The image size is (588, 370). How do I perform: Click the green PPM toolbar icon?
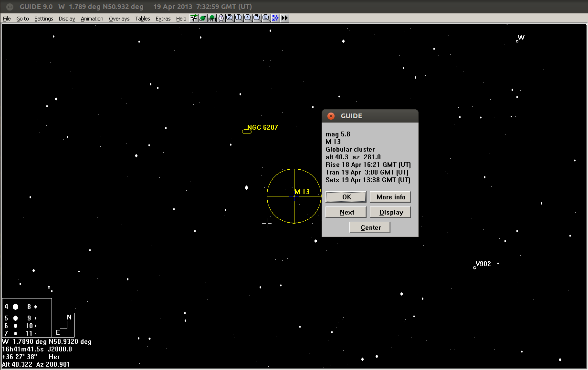(212, 18)
